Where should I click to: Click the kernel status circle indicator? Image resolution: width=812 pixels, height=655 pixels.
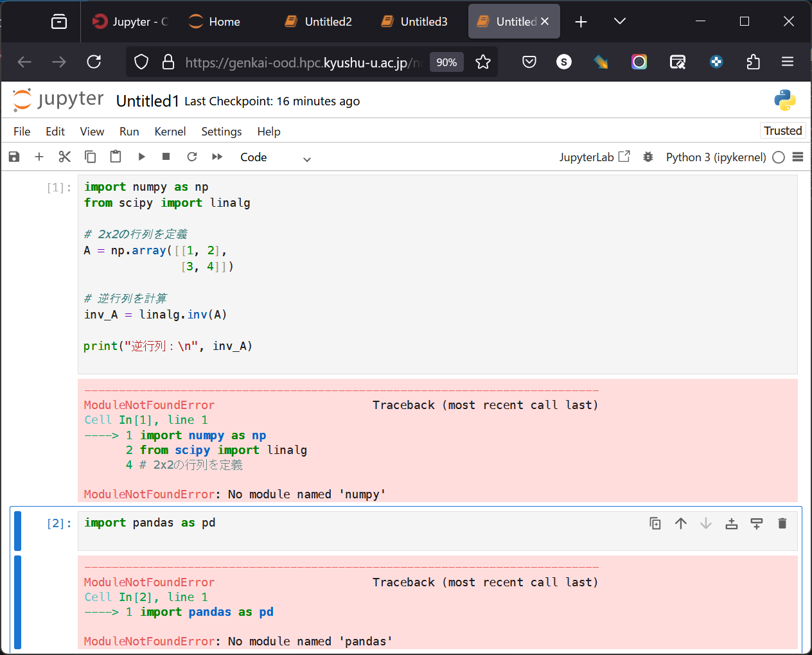[x=779, y=157]
